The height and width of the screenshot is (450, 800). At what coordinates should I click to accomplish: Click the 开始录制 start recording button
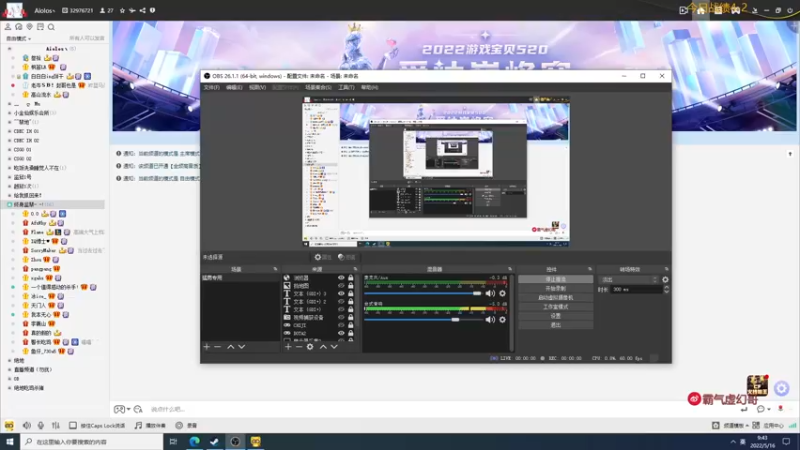tap(556, 289)
